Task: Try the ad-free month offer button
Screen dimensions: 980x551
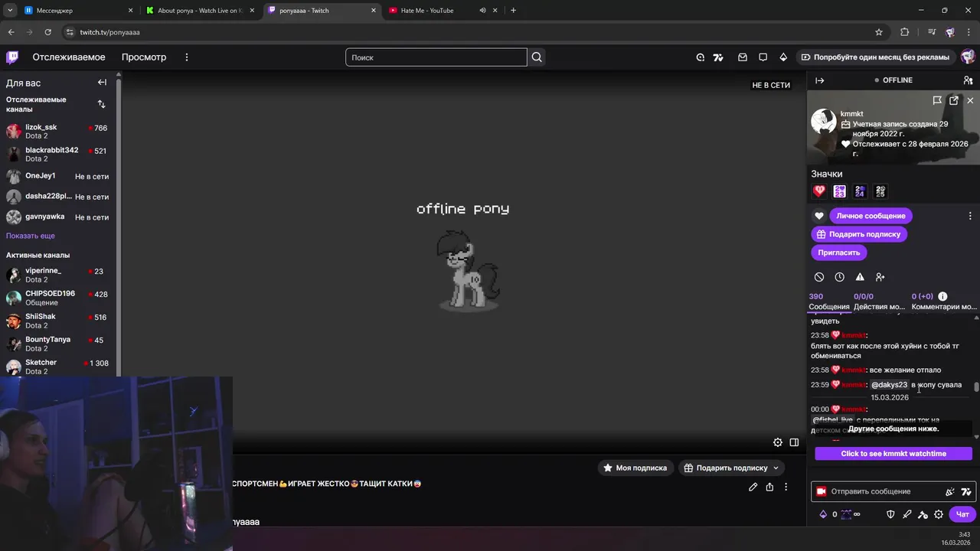Action: pyautogui.click(x=874, y=57)
